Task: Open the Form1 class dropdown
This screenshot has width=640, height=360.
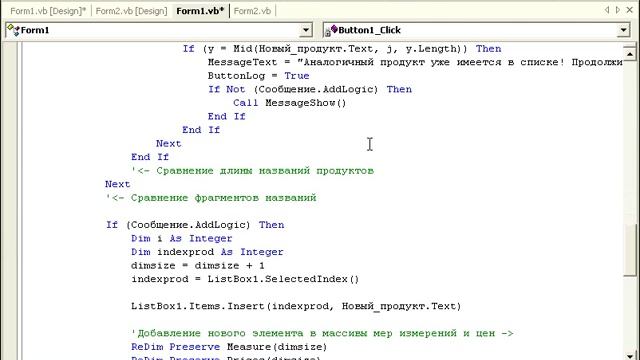Action: coord(306,30)
